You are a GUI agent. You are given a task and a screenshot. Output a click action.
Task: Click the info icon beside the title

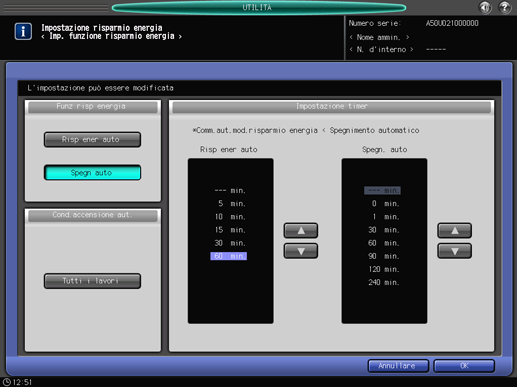pos(23,32)
